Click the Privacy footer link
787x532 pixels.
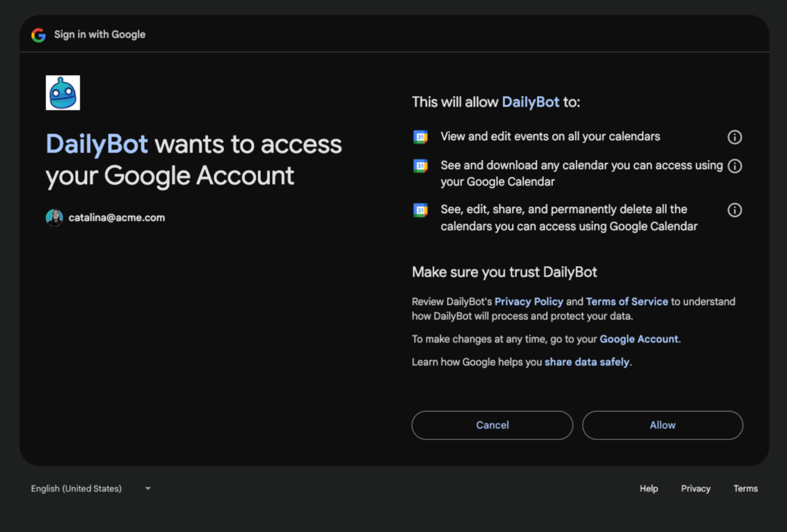pyautogui.click(x=695, y=488)
